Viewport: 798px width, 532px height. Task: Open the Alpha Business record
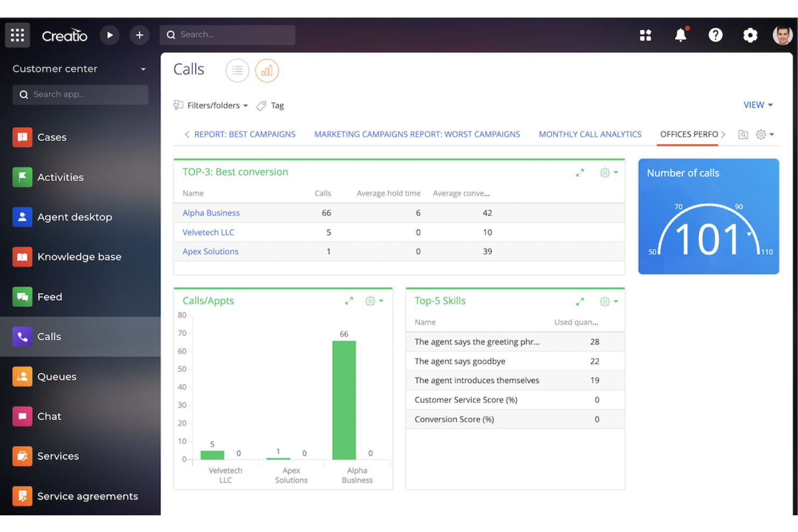(211, 212)
